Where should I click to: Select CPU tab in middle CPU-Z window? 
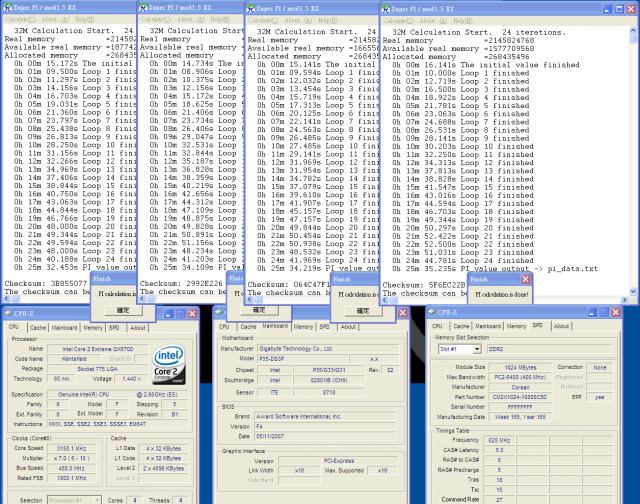pyautogui.click(x=224, y=326)
